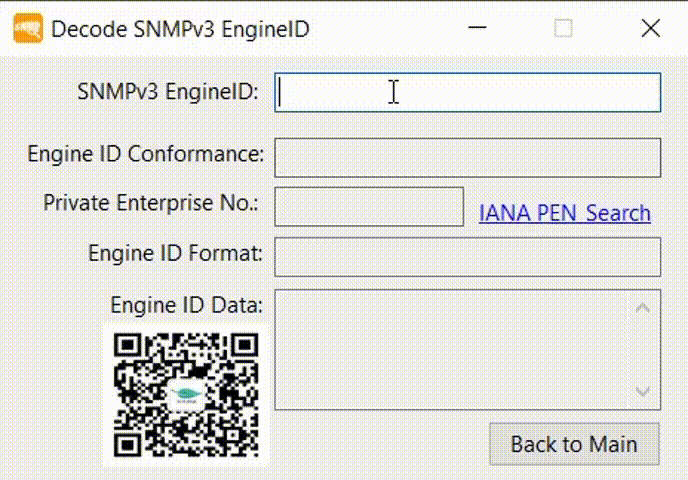Click the Engine ID Data scroll-up arrow

[643, 308]
